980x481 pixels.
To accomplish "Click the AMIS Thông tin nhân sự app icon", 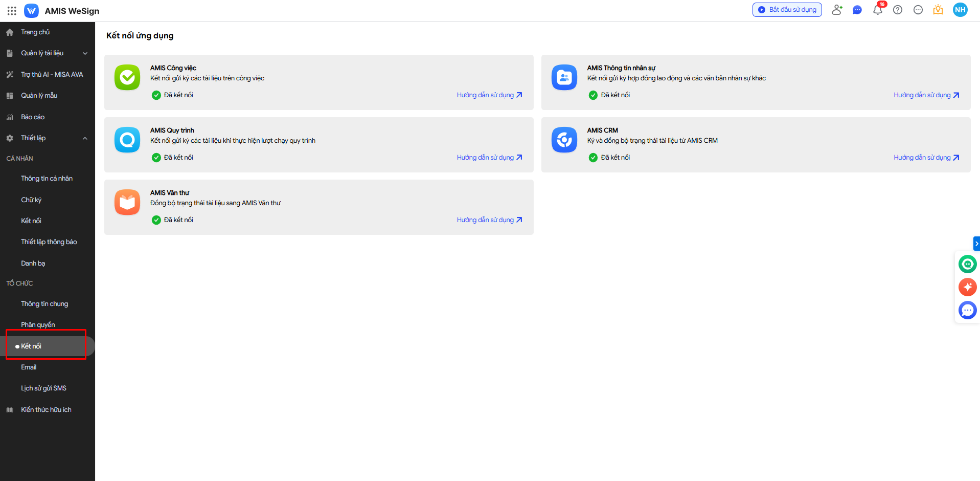I will [564, 77].
